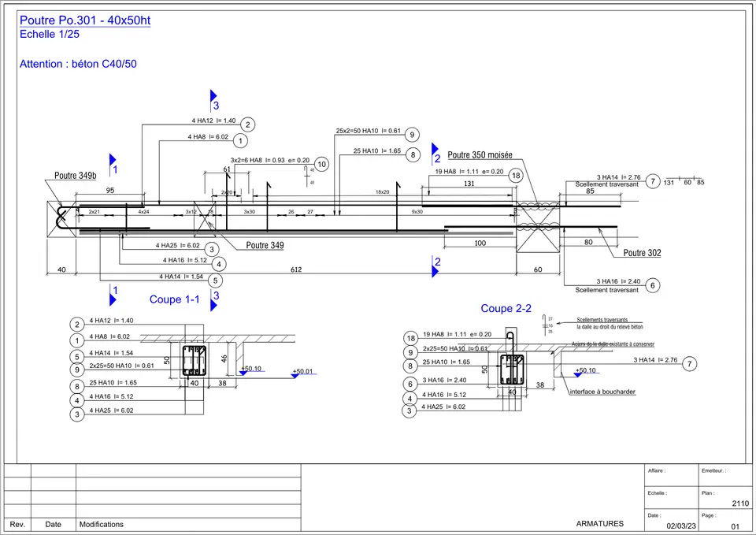Click the "Plan :" field label

tap(708, 493)
